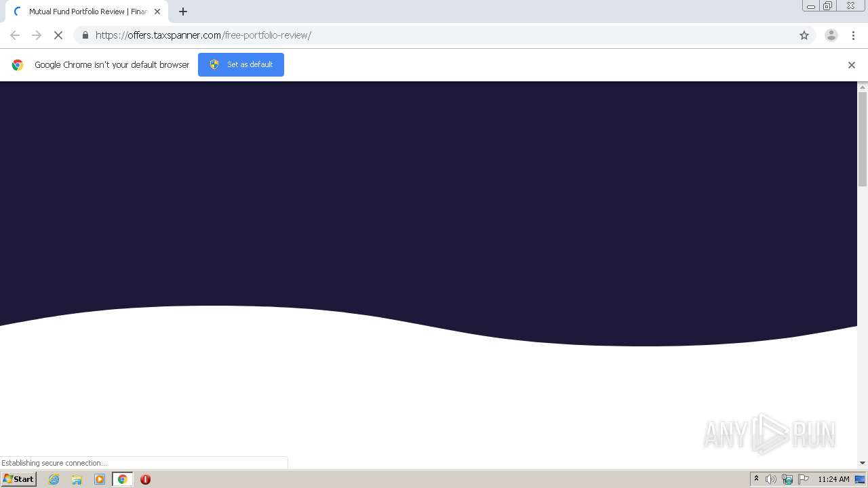Click the Show desktop button
This screenshot has height=488, width=868.
[861, 479]
